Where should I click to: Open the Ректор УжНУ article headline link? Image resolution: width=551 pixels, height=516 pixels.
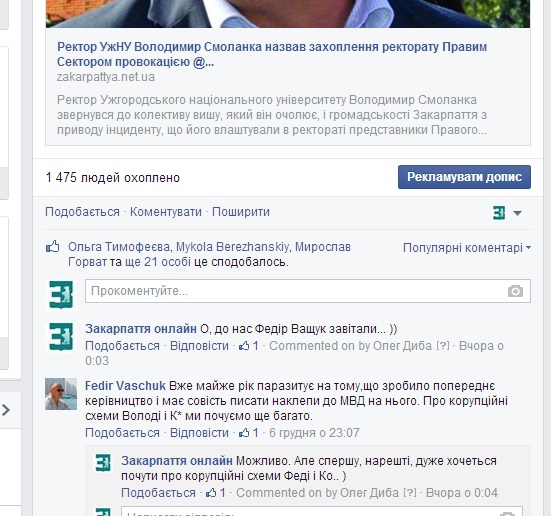[x=272, y=54]
